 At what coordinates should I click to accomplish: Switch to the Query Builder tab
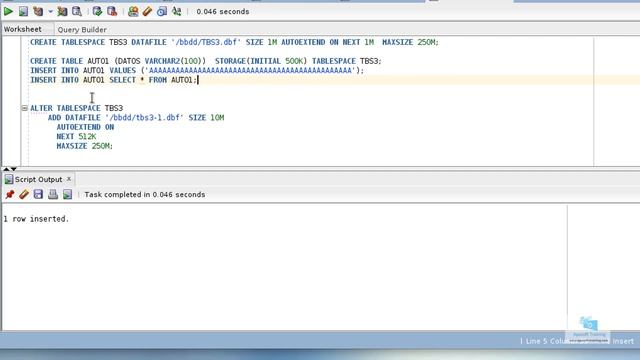click(82, 29)
